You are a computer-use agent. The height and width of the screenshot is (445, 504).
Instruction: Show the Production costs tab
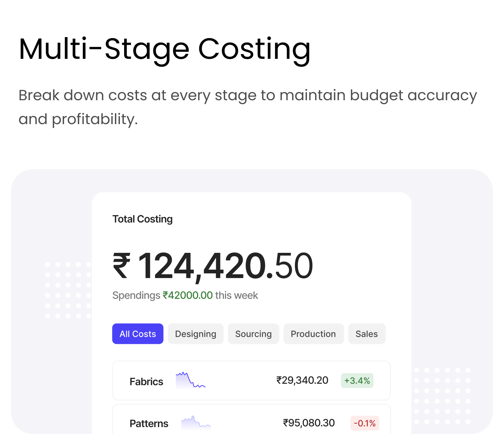[x=313, y=334]
